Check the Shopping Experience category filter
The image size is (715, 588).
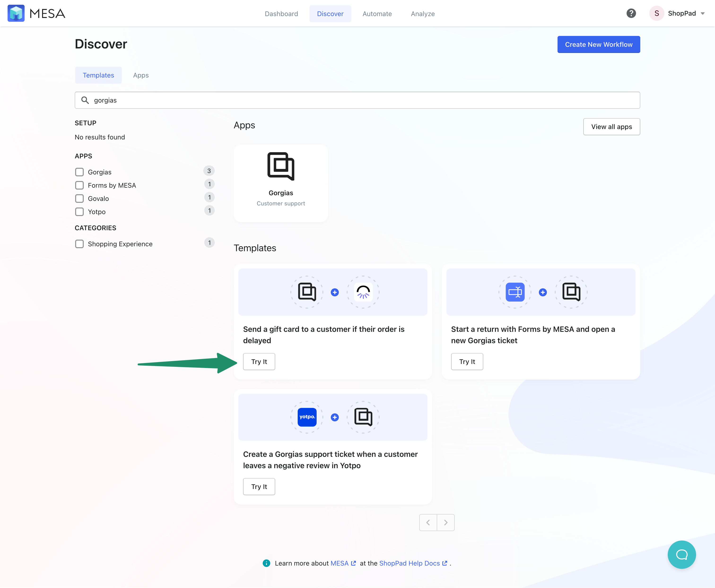(x=79, y=244)
